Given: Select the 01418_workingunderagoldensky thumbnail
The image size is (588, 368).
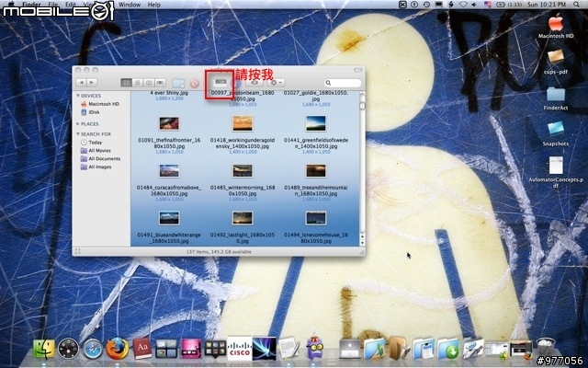Looking at the screenshot, I should [x=243, y=123].
